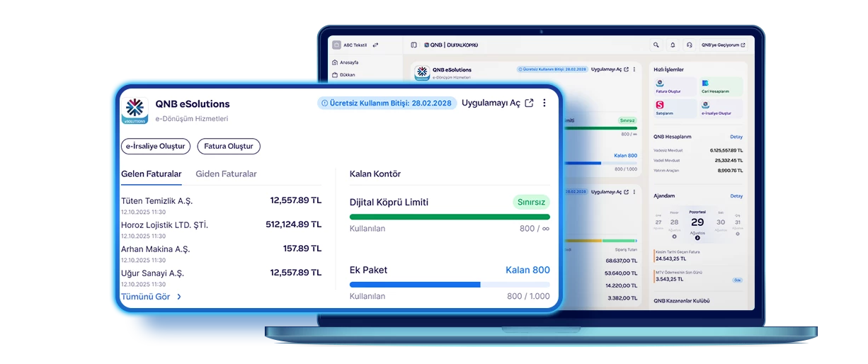Screen dimensions: 868x364
Task: Select day 30 in the Ajandam calendar
Action: (x=721, y=222)
